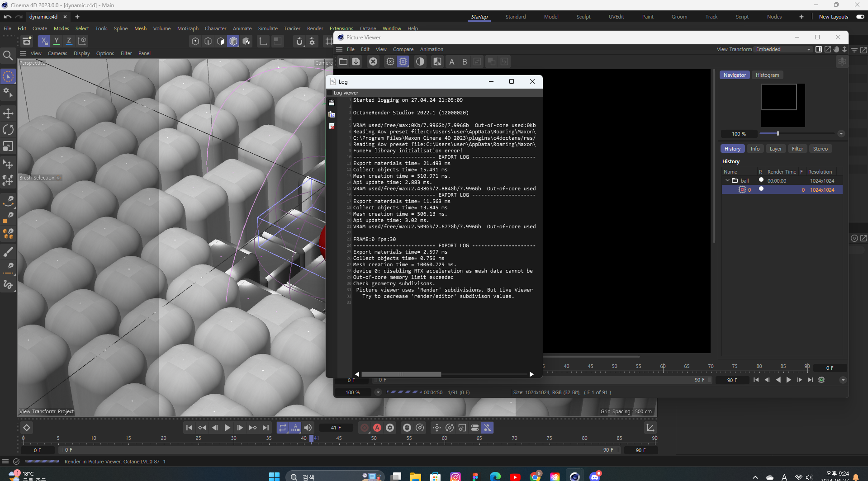Click Picture Viewer A compare button
The width and height of the screenshot is (868, 481).
[x=451, y=62]
